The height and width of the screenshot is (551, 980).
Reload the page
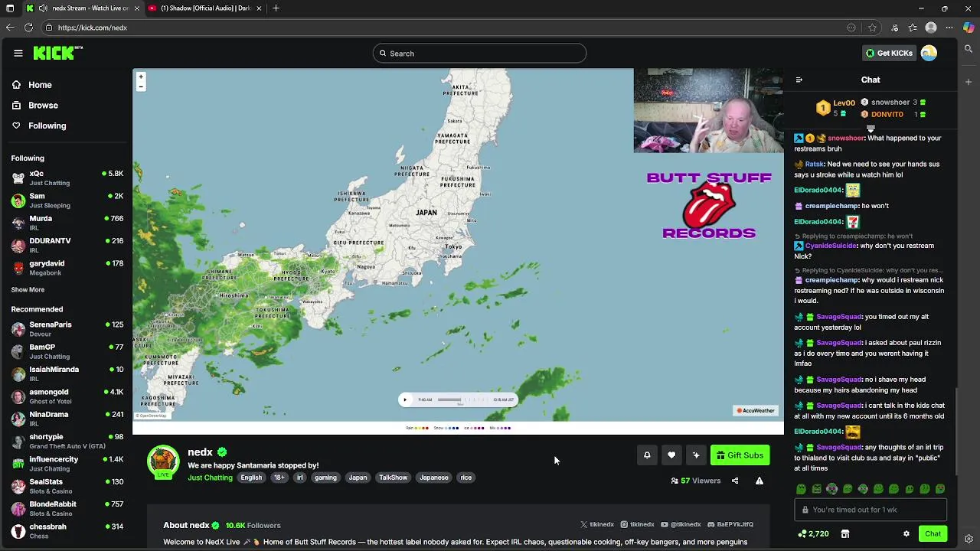coord(28,28)
